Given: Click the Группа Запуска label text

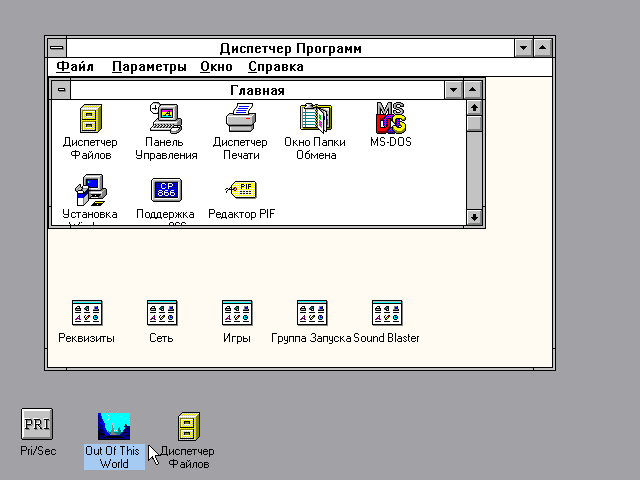Looking at the screenshot, I should point(311,338).
